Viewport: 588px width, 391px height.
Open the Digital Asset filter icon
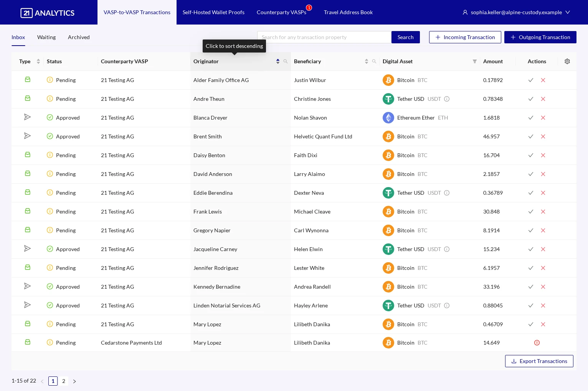point(475,61)
